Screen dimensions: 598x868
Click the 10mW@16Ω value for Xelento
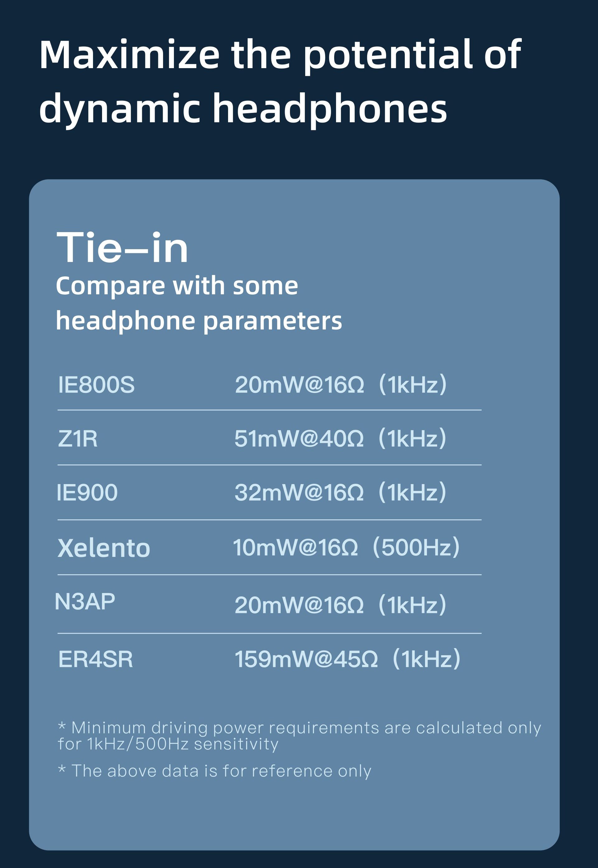point(295,548)
